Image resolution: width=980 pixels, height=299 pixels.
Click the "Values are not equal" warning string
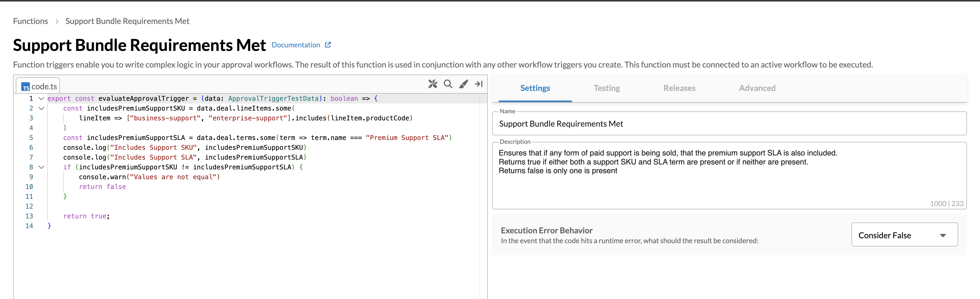[173, 177]
